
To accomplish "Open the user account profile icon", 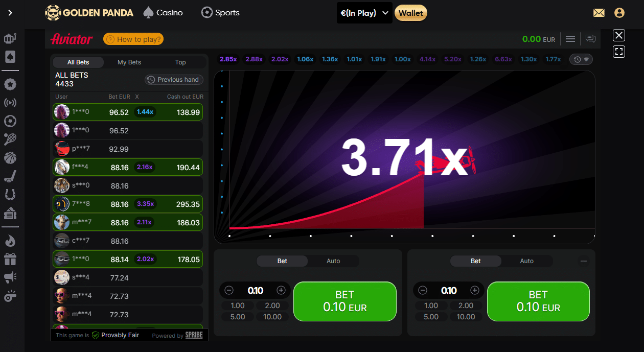I will click(619, 13).
